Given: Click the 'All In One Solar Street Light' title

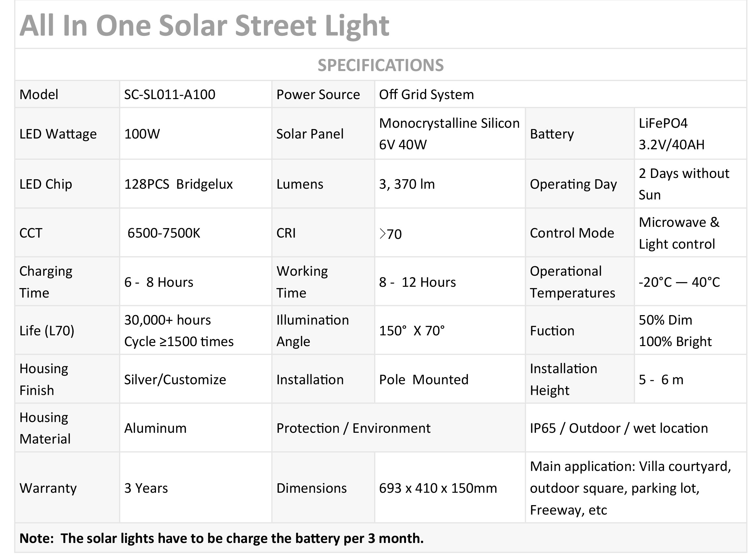Looking at the screenshot, I should [x=204, y=26].
